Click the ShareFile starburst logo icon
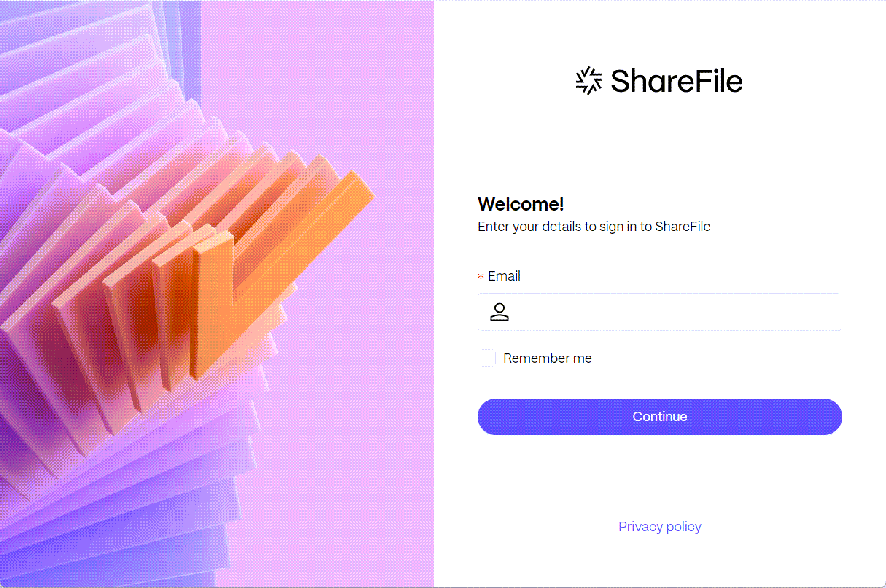 coord(588,81)
